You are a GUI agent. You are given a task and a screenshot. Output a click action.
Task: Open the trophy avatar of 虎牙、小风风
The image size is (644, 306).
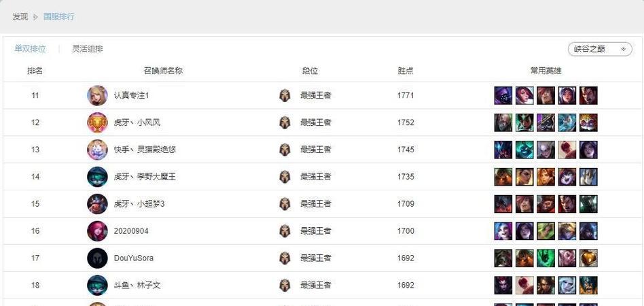pyautogui.click(x=97, y=122)
